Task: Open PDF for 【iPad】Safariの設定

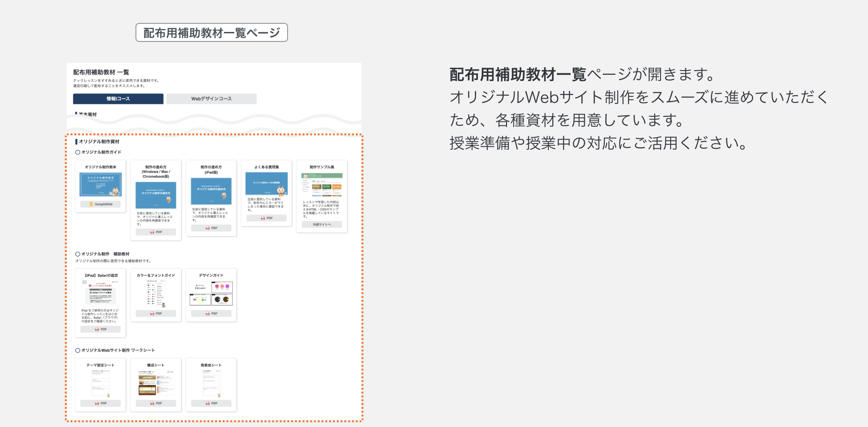Action: coord(101,329)
